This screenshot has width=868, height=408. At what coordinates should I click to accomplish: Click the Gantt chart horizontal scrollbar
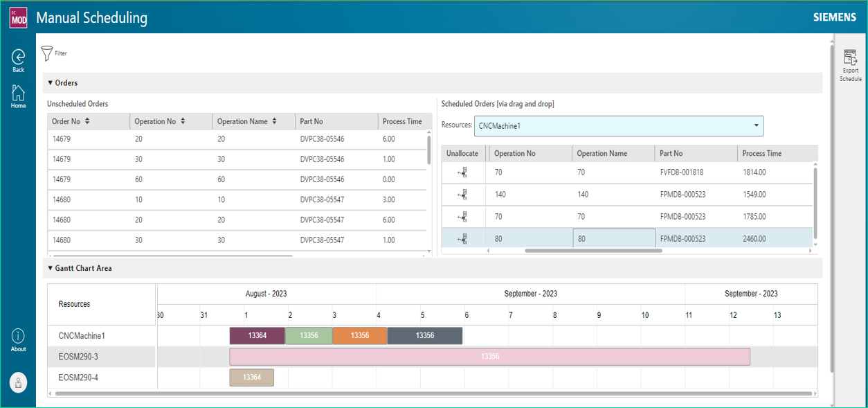click(x=433, y=393)
